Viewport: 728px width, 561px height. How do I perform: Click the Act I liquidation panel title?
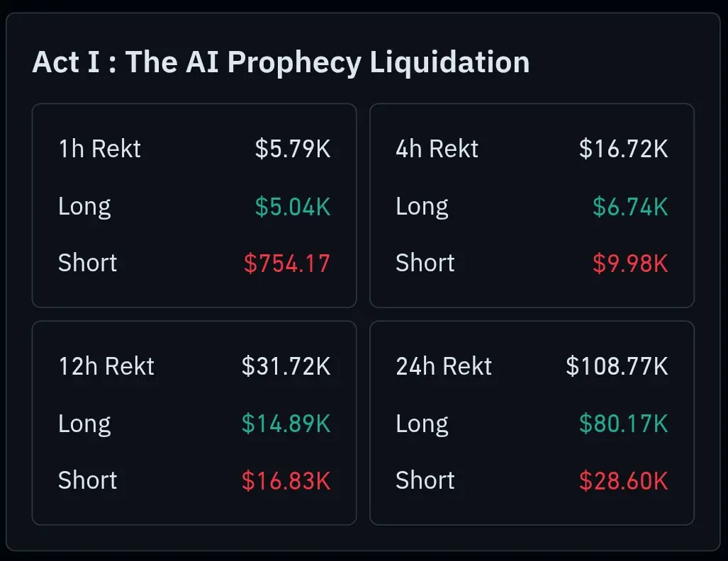(281, 62)
